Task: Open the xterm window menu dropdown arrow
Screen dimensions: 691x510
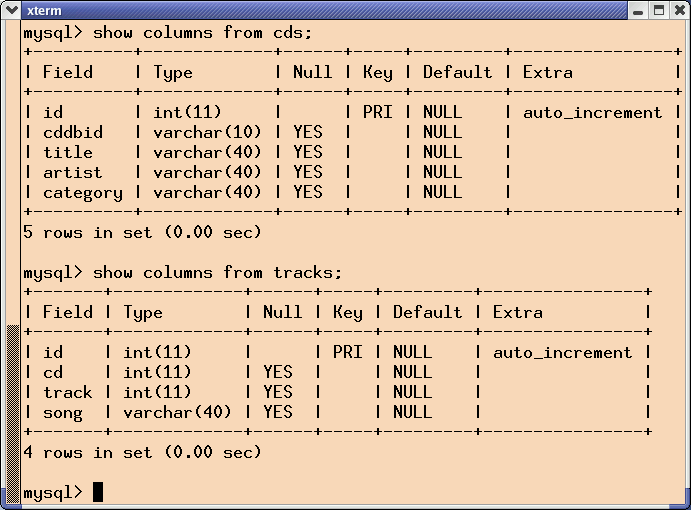Action: (10, 10)
